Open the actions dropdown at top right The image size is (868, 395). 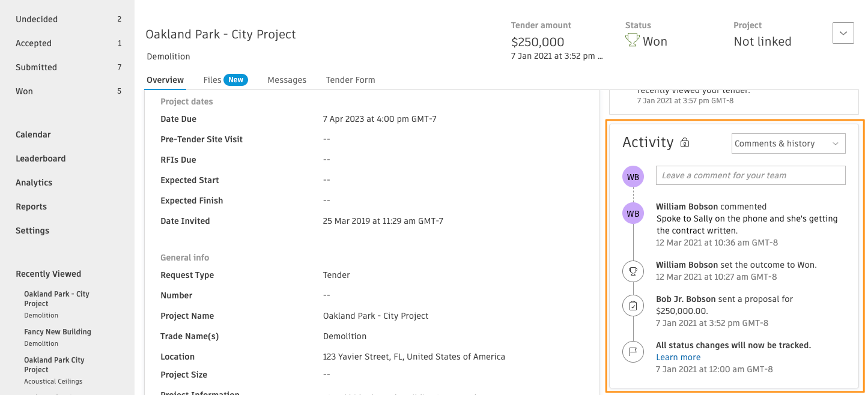coord(843,33)
